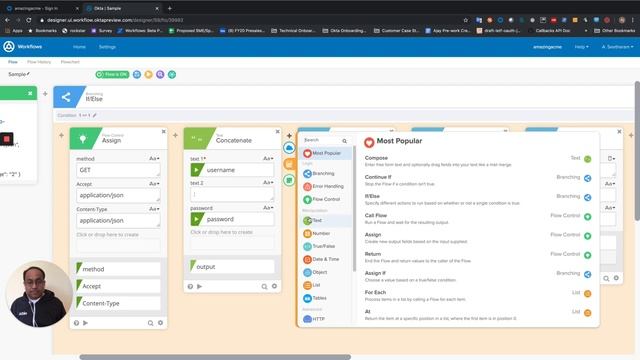Open the text 2 type dropdown
This screenshot has width=640, height=360.
point(268,182)
